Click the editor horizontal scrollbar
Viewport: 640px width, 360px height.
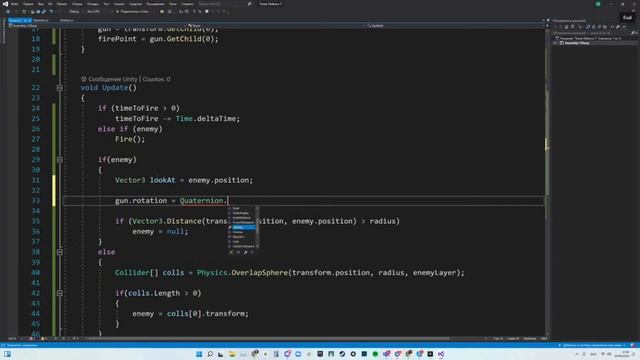[x=269, y=338]
